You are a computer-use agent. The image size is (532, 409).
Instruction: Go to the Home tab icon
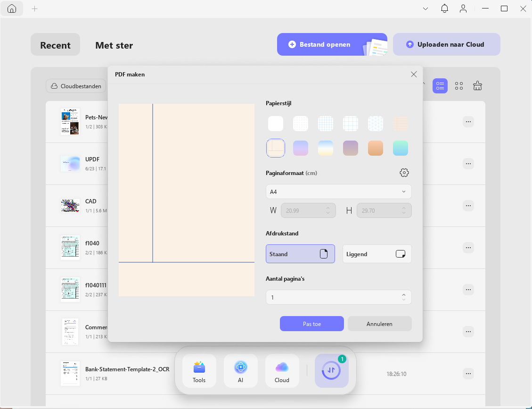tap(12, 8)
